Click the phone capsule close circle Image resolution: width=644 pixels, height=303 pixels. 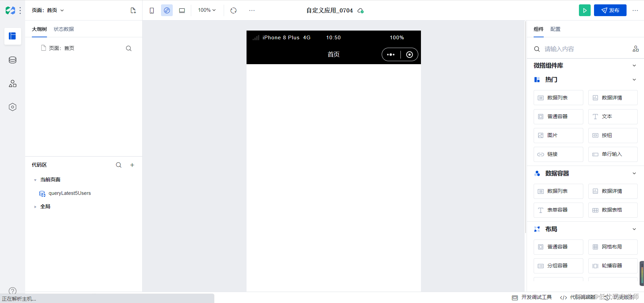pos(410,55)
